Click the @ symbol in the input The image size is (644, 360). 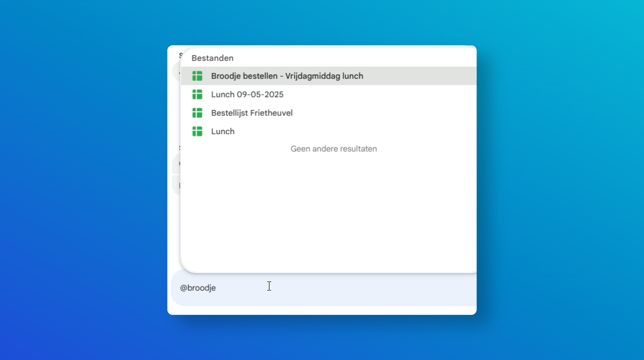point(183,288)
